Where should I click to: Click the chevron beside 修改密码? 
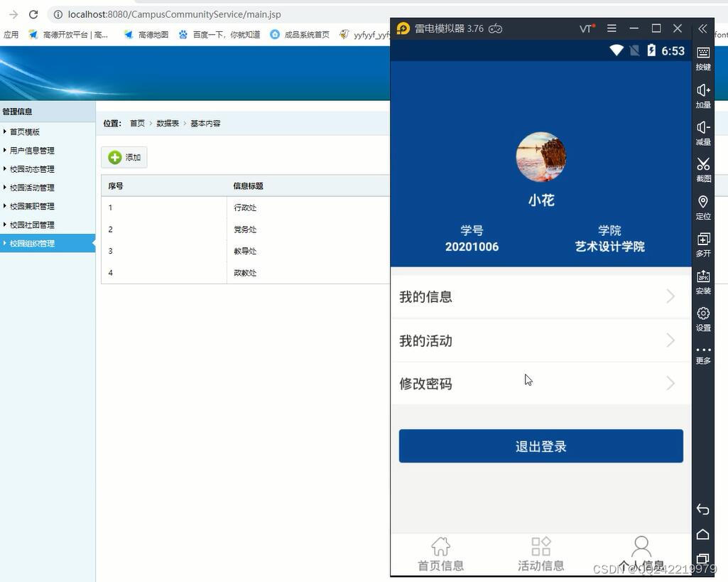(x=670, y=384)
